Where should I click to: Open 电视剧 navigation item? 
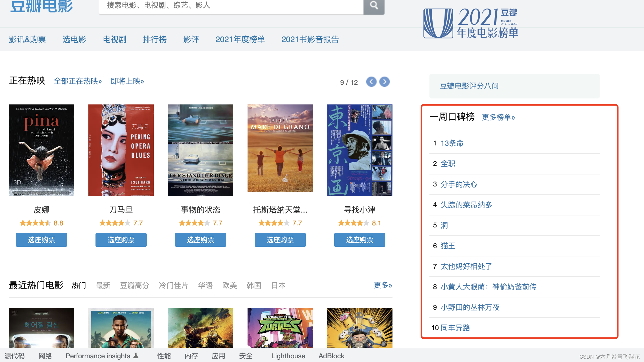tap(115, 39)
